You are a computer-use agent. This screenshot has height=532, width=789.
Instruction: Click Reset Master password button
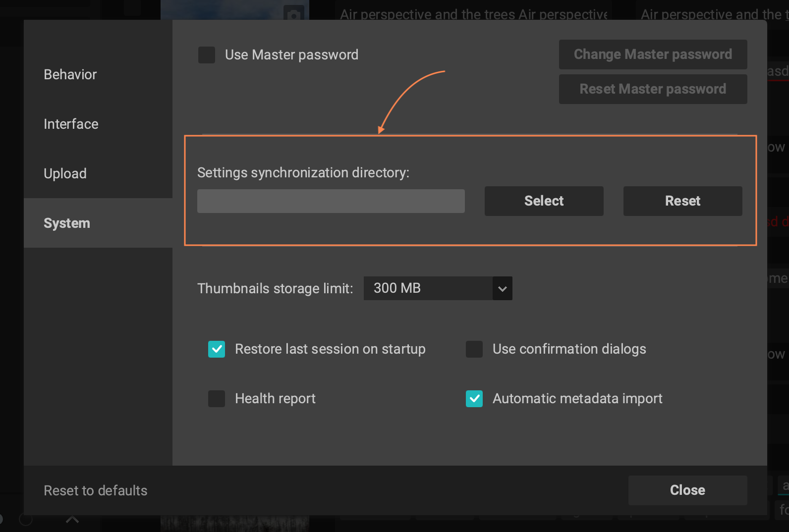click(x=653, y=89)
